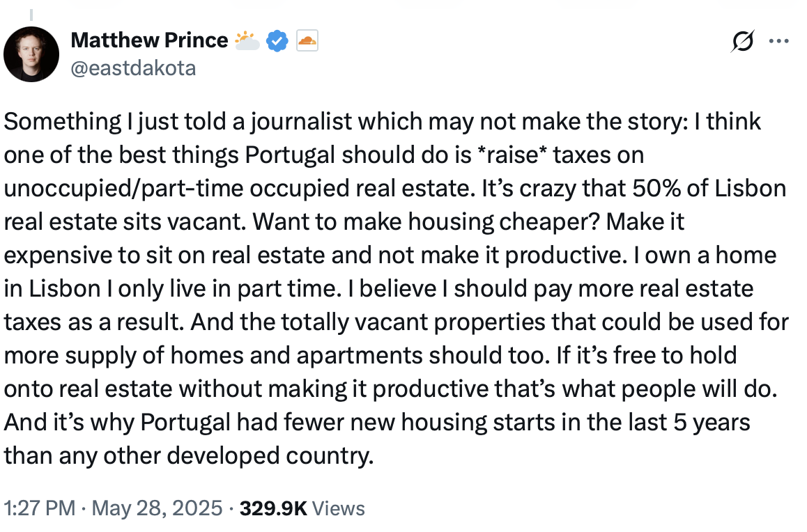Open the 329.9K view count
Screen dimensions: 807x532
(x=273, y=508)
